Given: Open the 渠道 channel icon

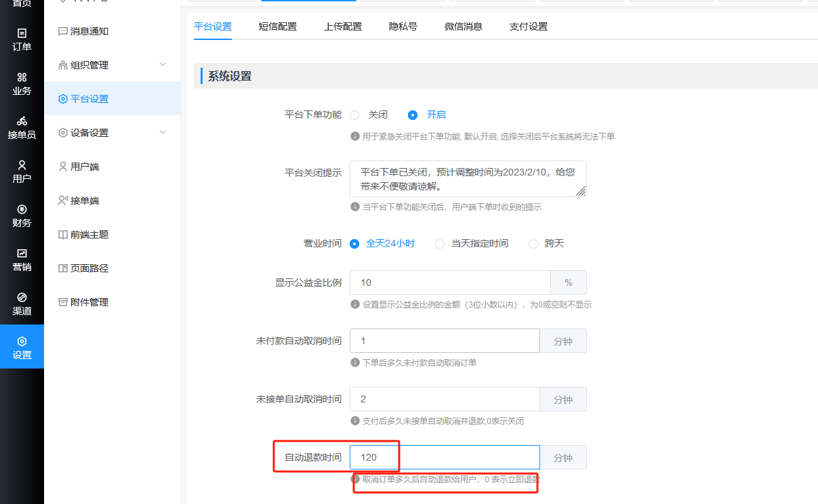Looking at the screenshot, I should (22, 297).
